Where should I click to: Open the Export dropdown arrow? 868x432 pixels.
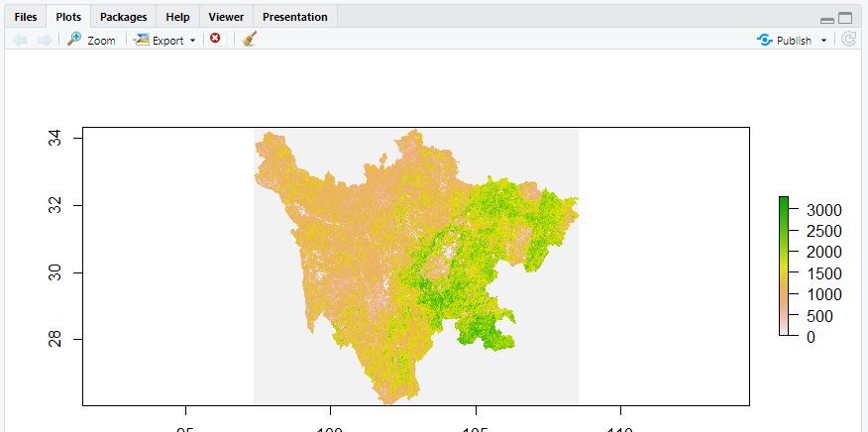pyautogui.click(x=192, y=41)
